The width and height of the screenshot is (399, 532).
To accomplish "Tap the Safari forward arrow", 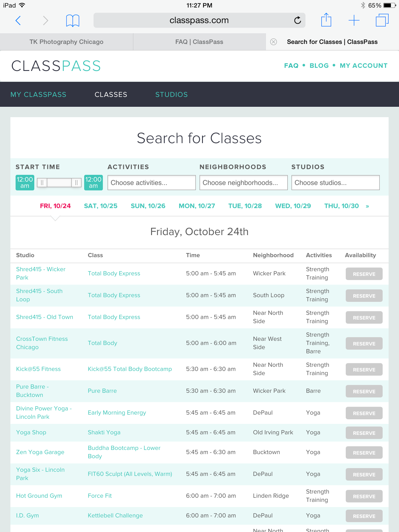I will [46, 21].
